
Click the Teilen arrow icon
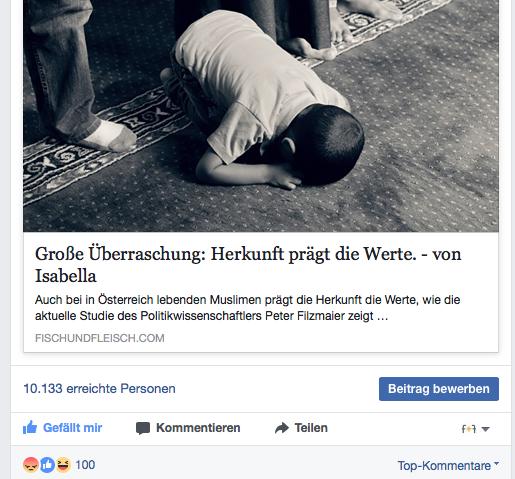[282, 428]
